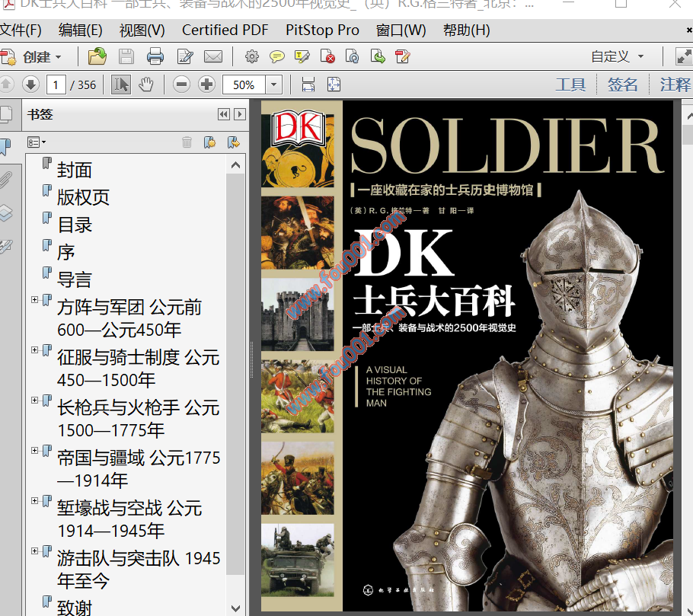Click the bookmarks vertical scrollbar thumb
693x616 pixels.
click(235, 374)
